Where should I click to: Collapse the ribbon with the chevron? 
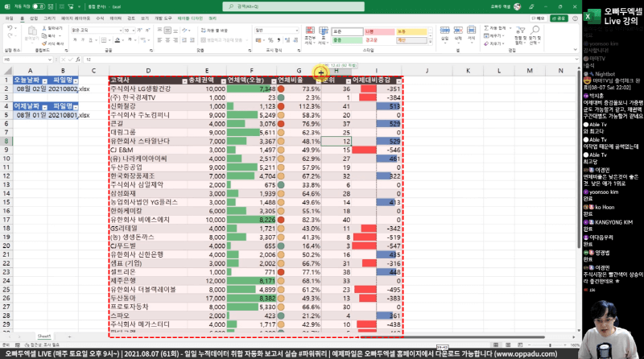point(576,50)
